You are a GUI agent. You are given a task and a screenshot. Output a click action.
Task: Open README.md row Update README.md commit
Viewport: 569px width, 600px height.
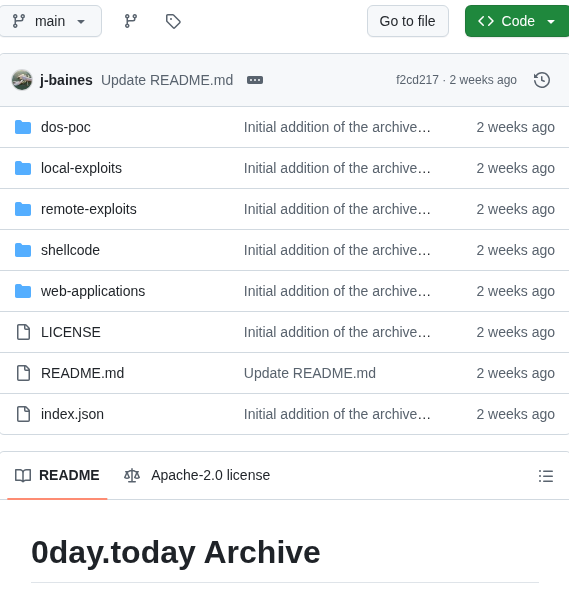(x=310, y=373)
